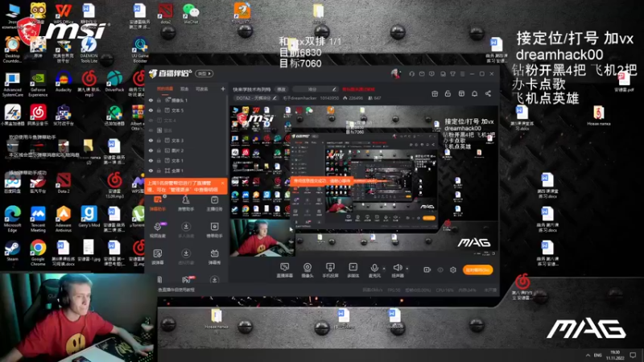Click the red warning link text
Screen dimensions: 644x362
(358, 89)
